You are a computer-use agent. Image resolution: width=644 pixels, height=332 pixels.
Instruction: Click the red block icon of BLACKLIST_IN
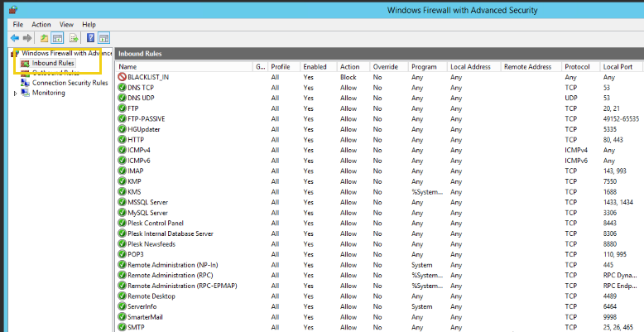click(x=122, y=77)
